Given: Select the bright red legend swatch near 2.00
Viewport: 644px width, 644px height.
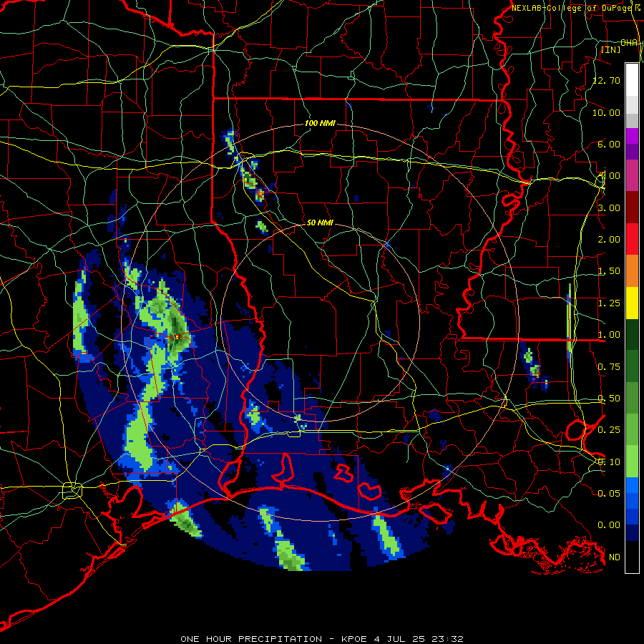Looking at the screenshot, I should (632, 239).
